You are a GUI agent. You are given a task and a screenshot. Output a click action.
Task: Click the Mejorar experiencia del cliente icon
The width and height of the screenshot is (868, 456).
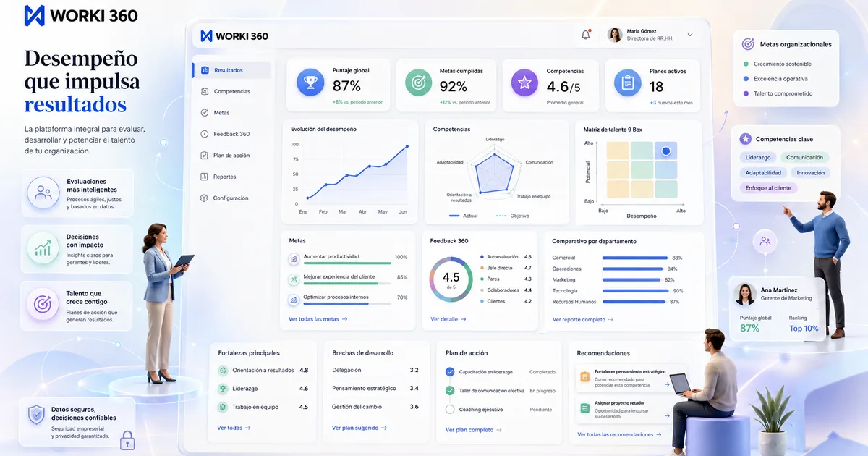(x=294, y=279)
